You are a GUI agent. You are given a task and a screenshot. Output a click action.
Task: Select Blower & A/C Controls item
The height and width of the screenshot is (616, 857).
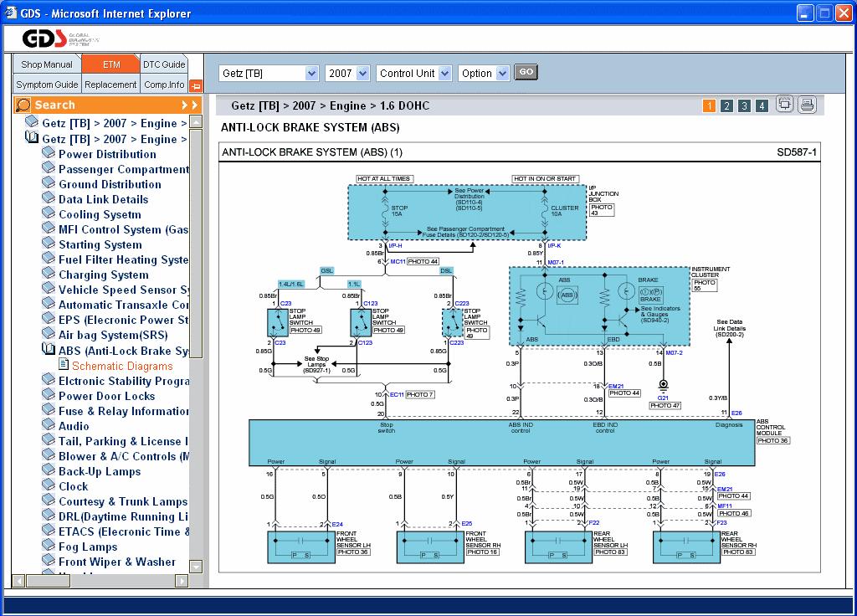click(x=124, y=456)
